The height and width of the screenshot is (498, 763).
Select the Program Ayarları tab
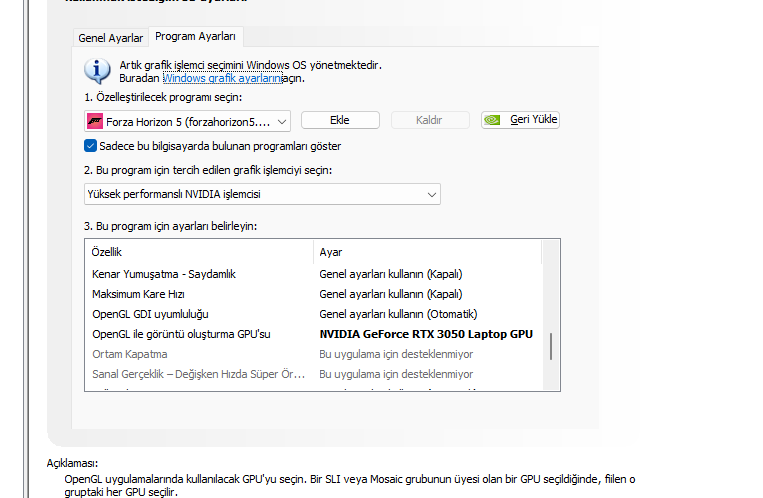195,37
